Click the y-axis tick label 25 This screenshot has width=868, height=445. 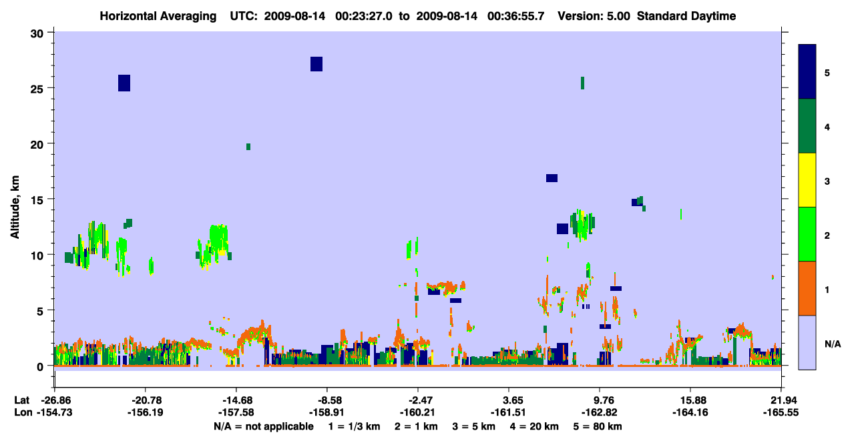(x=38, y=89)
